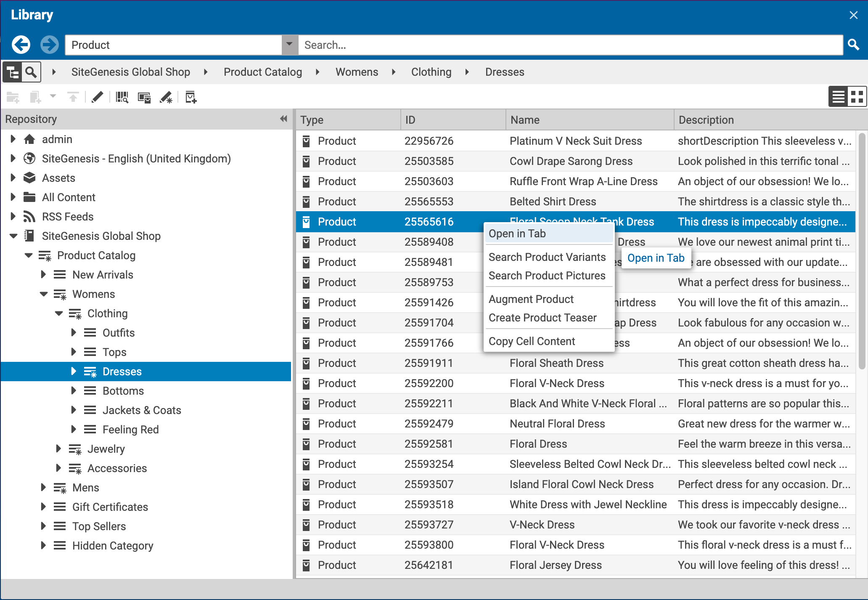868x600 pixels.
Task: Click the pencil-with-asterisk augment icon
Action: (166, 97)
